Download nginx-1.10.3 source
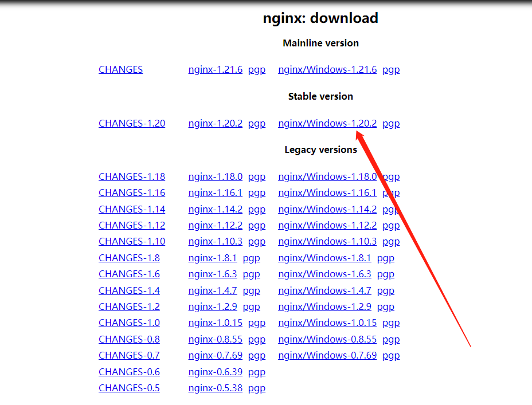 point(216,241)
